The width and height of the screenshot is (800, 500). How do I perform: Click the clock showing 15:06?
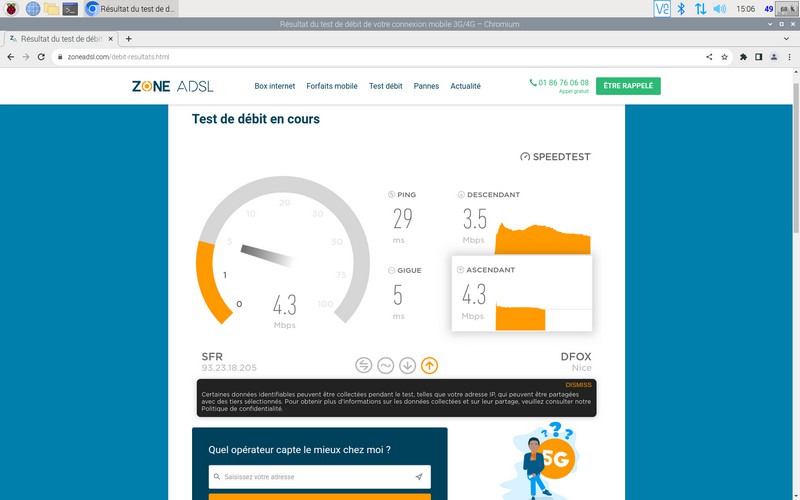[745, 9]
